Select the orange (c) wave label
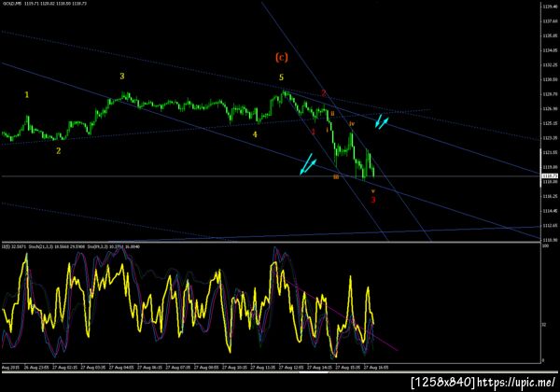Image resolution: width=560 pixels, height=392 pixels. click(x=282, y=57)
